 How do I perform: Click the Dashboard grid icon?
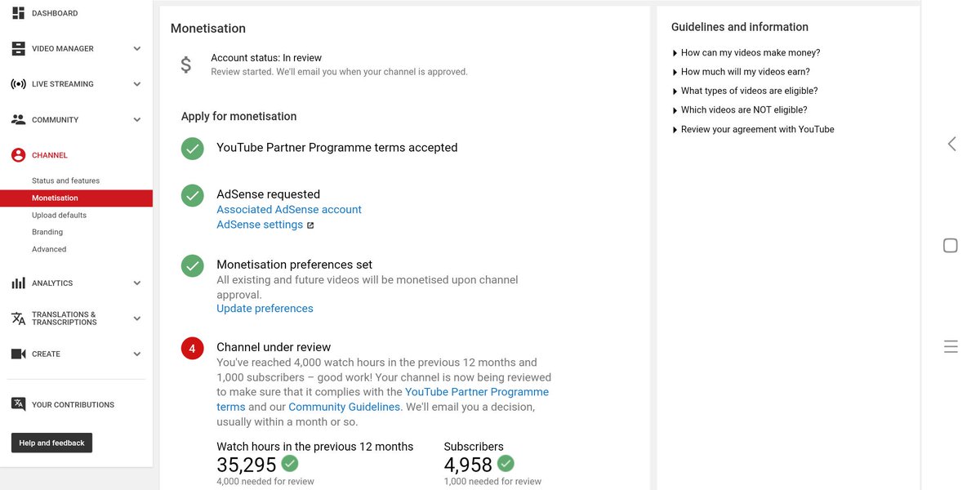click(x=18, y=13)
